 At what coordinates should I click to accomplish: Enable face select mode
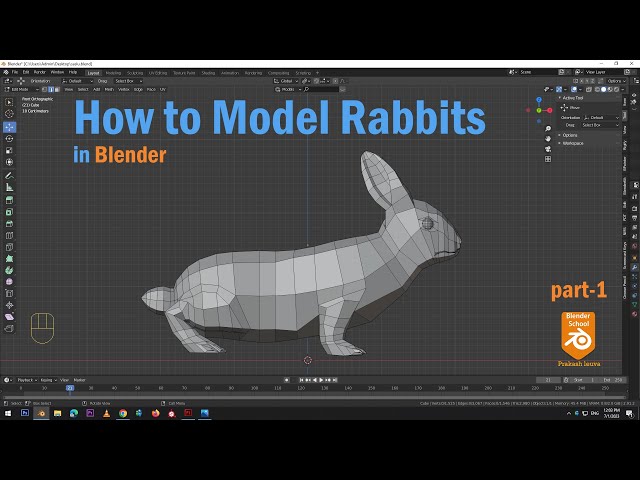tap(57, 89)
